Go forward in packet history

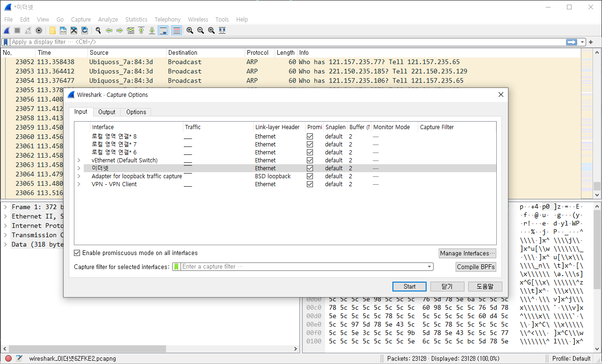click(120, 30)
